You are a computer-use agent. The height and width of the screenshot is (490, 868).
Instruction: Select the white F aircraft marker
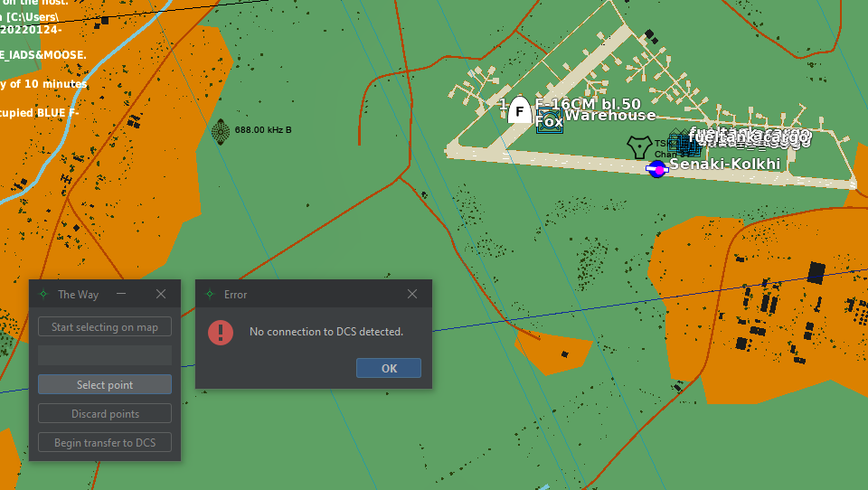coord(519,110)
